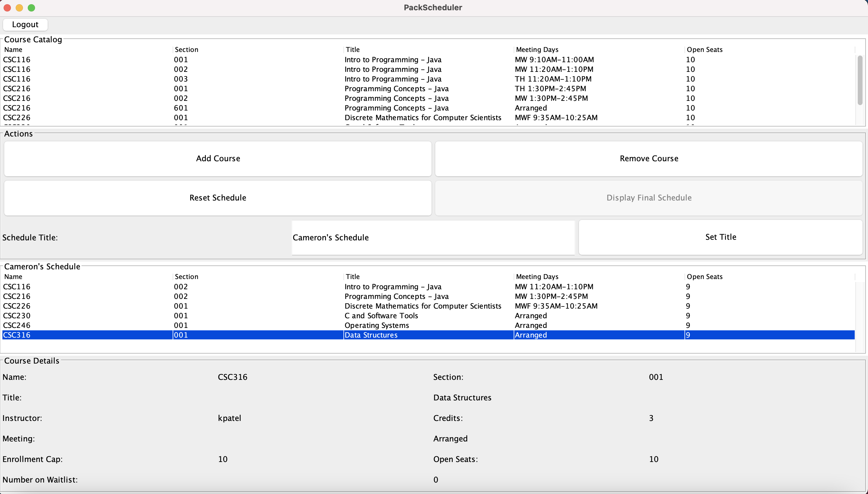Viewport: 868px width, 494px height.
Task: Click catalog Meeting Days column header
Action: coord(537,50)
